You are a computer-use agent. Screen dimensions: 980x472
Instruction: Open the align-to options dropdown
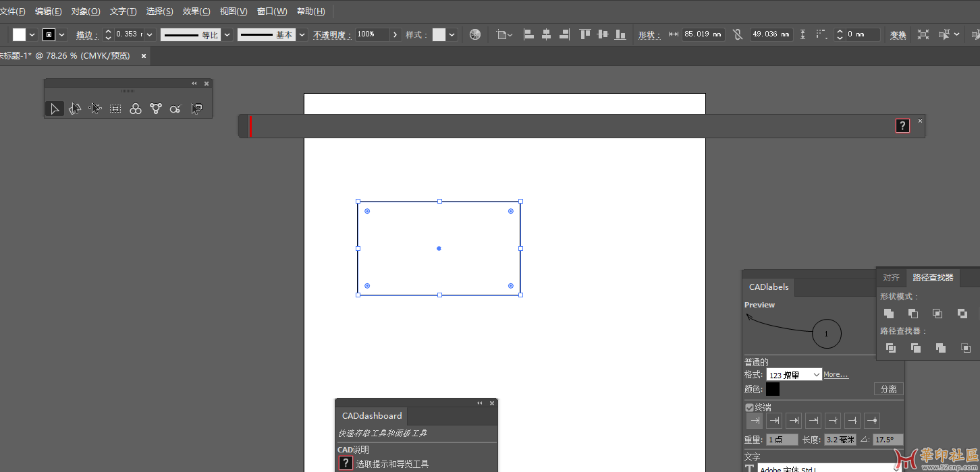[503, 34]
